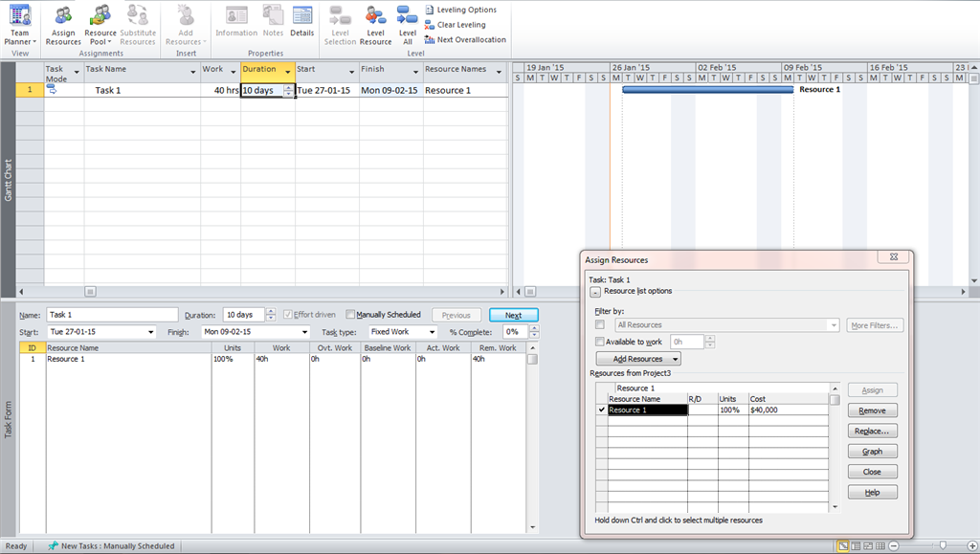Click the Remove button
980x554 pixels.
click(873, 410)
